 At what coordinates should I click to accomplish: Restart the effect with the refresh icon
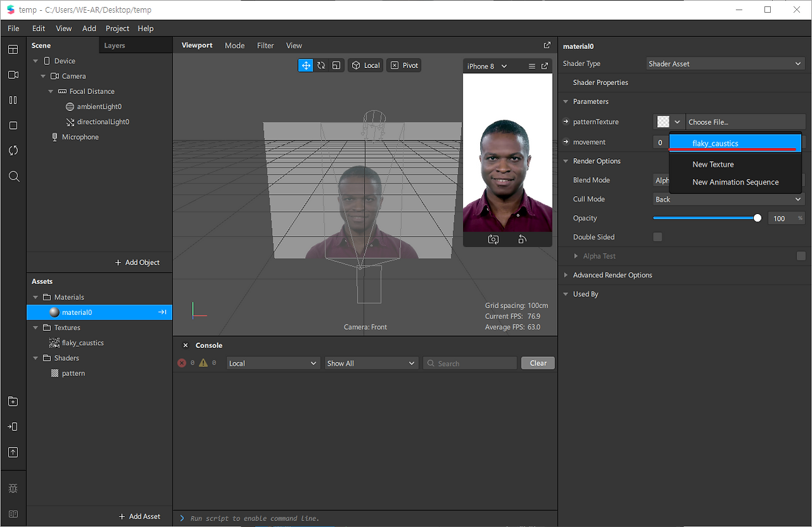(13, 150)
